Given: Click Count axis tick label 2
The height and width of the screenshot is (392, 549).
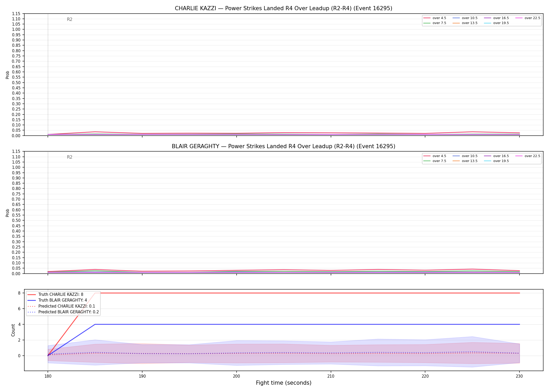Looking at the screenshot, I should [x=19, y=340].
